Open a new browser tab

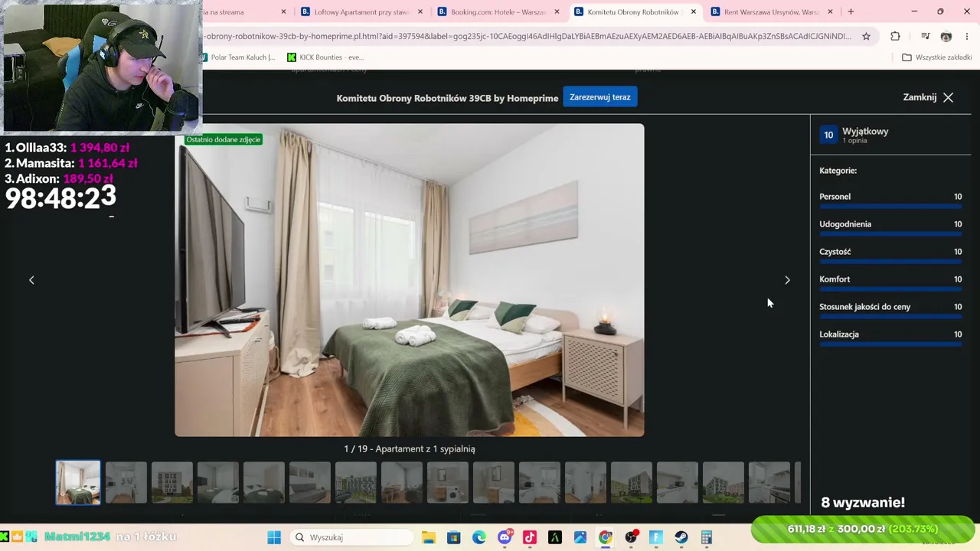tap(851, 11)
